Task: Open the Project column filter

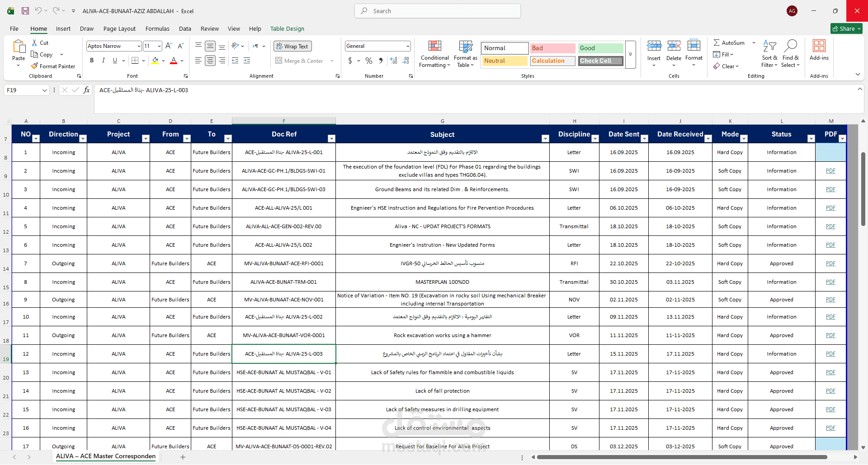Action: (x=146, y=139)
